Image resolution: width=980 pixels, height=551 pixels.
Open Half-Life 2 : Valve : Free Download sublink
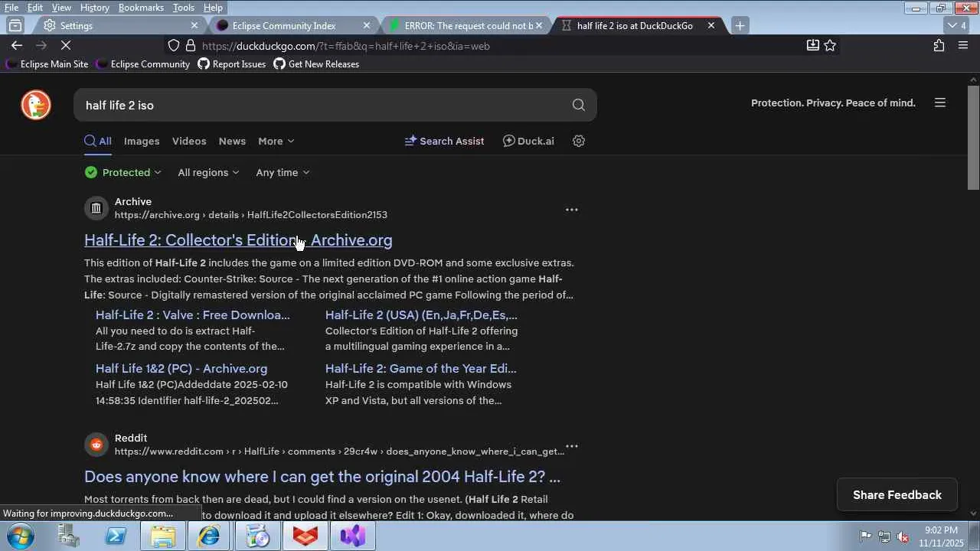pyautogui.click(x=193, y=315)
